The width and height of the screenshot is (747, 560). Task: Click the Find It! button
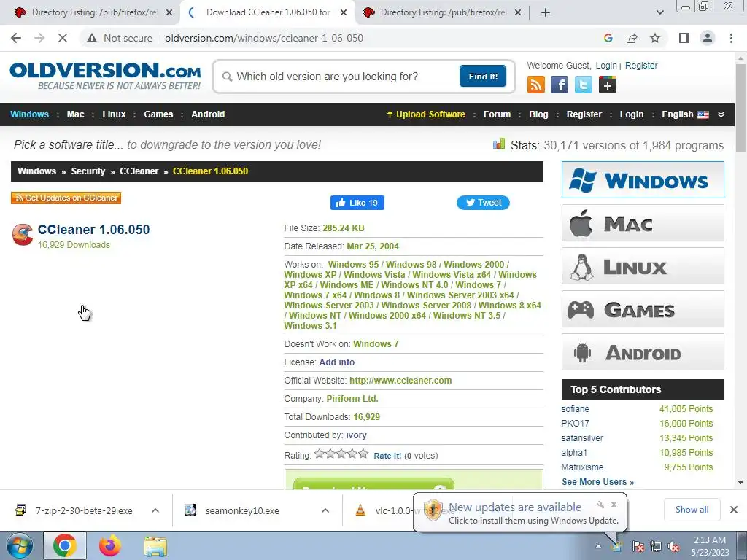click(483, 76)
